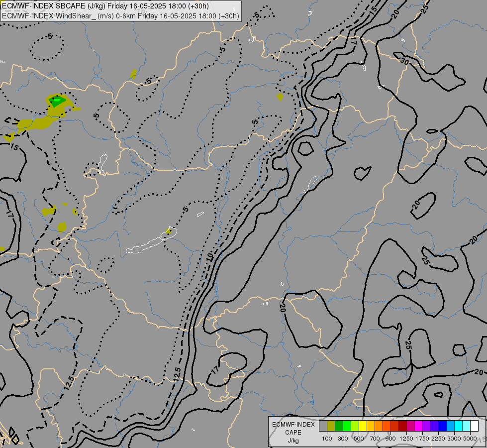The image size is (487, 448).
Task: Click the gray CAPE legend swatch
Action: (323, 426)
